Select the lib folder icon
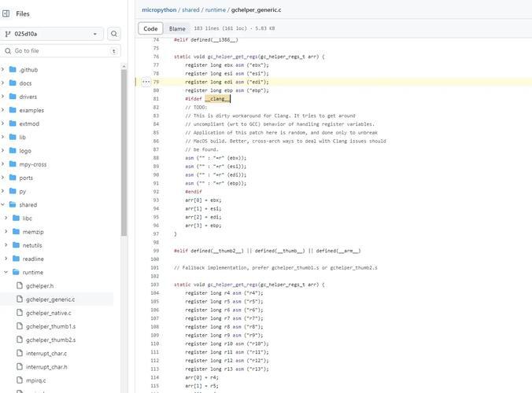Image resolution: width=532 pixels, height=393 pixels. click(x=13, y=137)
